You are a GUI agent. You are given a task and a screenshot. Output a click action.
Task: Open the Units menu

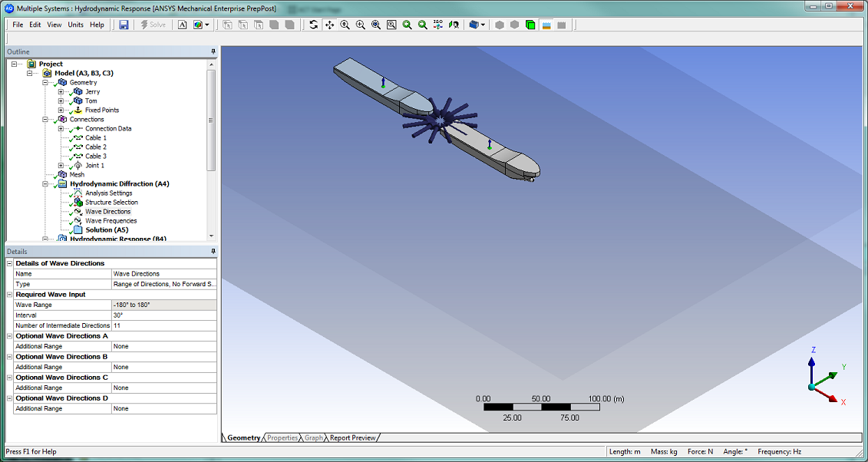74,25
